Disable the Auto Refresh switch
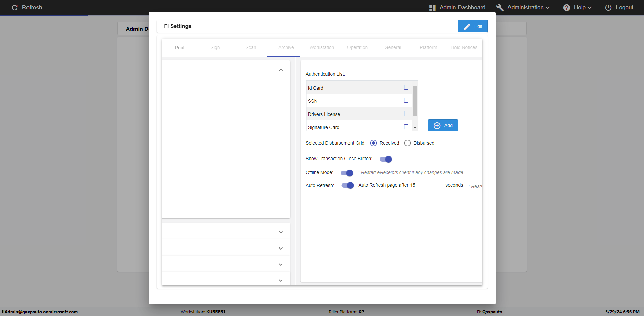The image size is (644, 316). [x=347, y=185]
